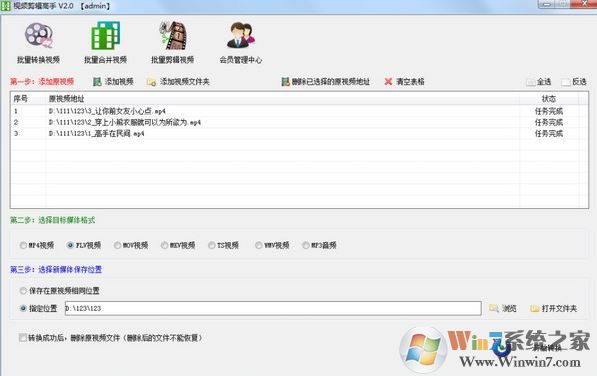Viewport: 597px width, 376px height.
Task: Click the app icon in title bar
Action: [x=5, y=6]
